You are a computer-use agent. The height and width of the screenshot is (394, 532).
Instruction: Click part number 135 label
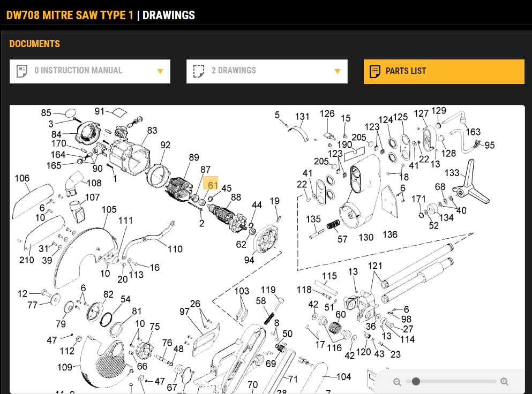pos(313,219)
